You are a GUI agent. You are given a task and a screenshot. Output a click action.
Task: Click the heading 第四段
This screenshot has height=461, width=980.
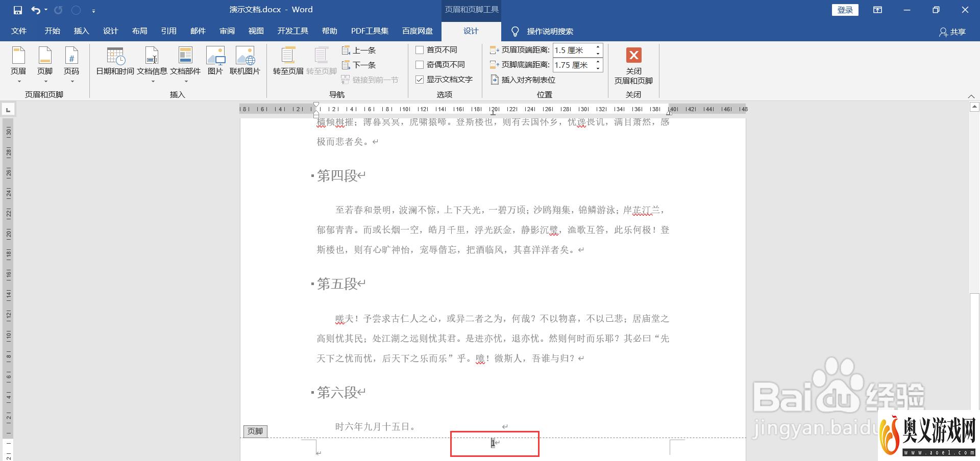337,175
